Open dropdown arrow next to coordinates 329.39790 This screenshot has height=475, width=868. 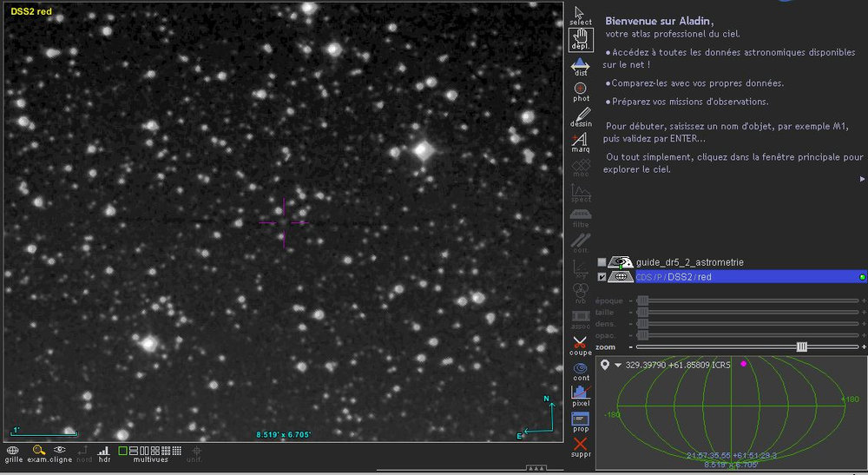[618, 366]
